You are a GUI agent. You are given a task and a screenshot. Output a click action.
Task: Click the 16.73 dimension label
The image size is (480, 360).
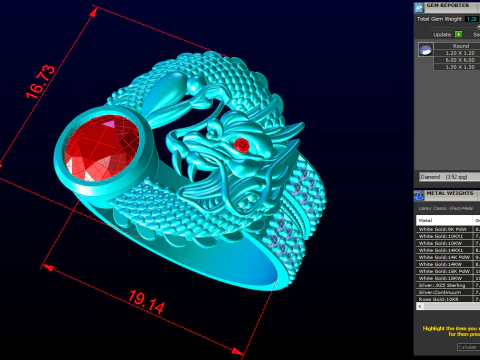(x=40, y=82)
